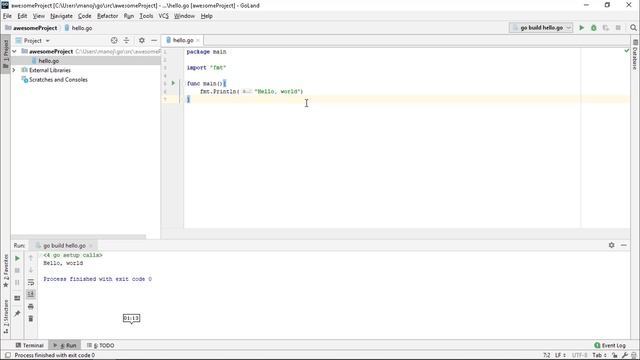The width and height of the screenshot is (640, 360).
Task: Pin the Run tab
Action: [x=17, y=313]
